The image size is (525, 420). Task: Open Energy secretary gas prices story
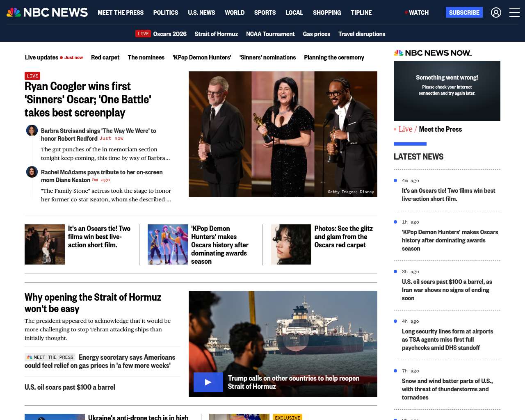[100, 361]
